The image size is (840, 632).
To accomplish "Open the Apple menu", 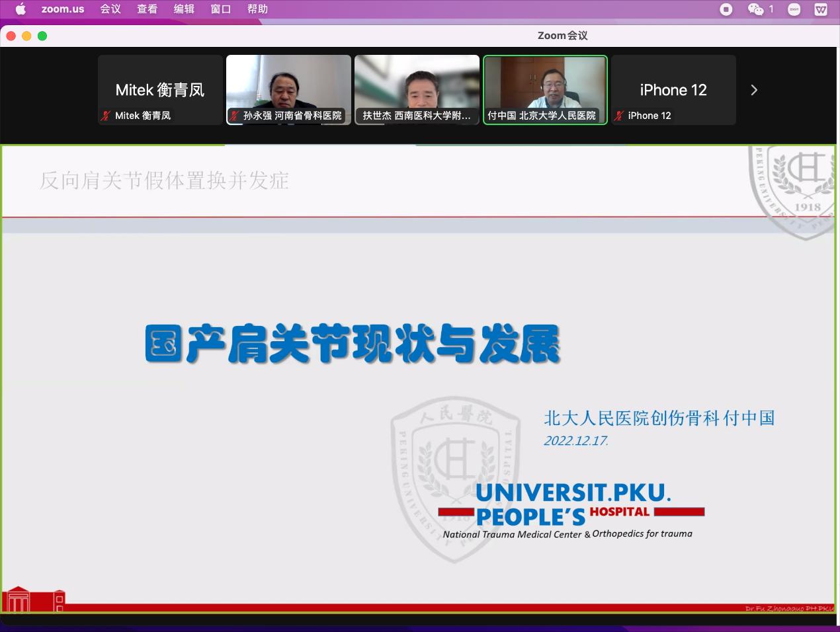I will click(21, 9).
